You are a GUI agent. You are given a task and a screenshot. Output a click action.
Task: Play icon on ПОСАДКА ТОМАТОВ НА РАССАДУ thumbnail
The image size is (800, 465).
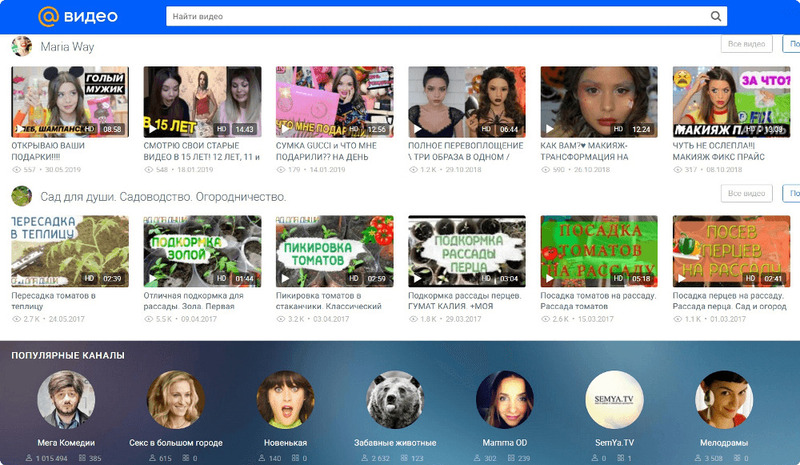coord(549,279)
